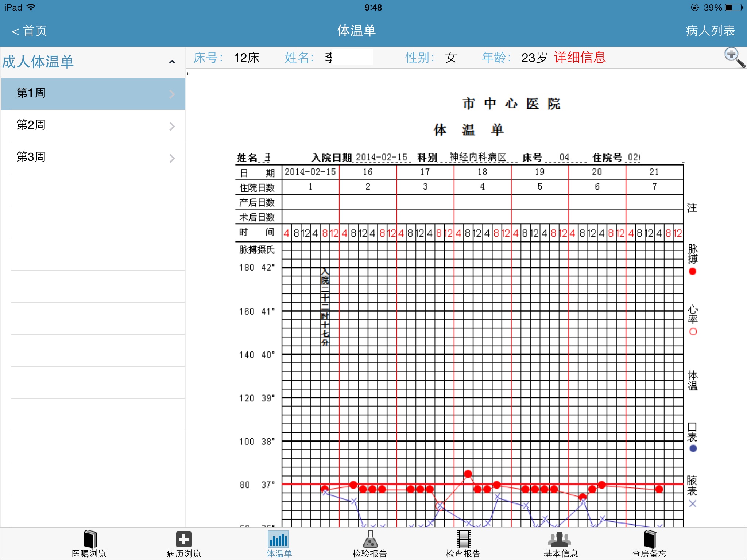Screen dimensions: 747x560
Task: Click the hospital day count 7 cell
Action: [x=654, y=187]
